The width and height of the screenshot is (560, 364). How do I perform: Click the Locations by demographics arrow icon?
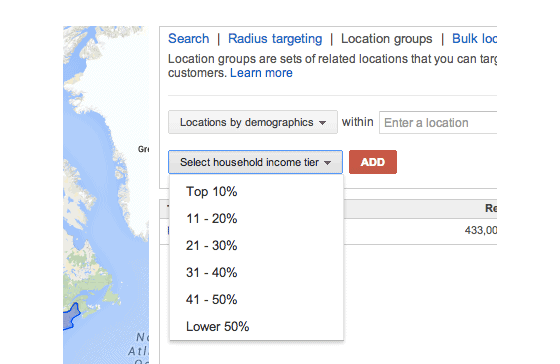tap(322, 123)
